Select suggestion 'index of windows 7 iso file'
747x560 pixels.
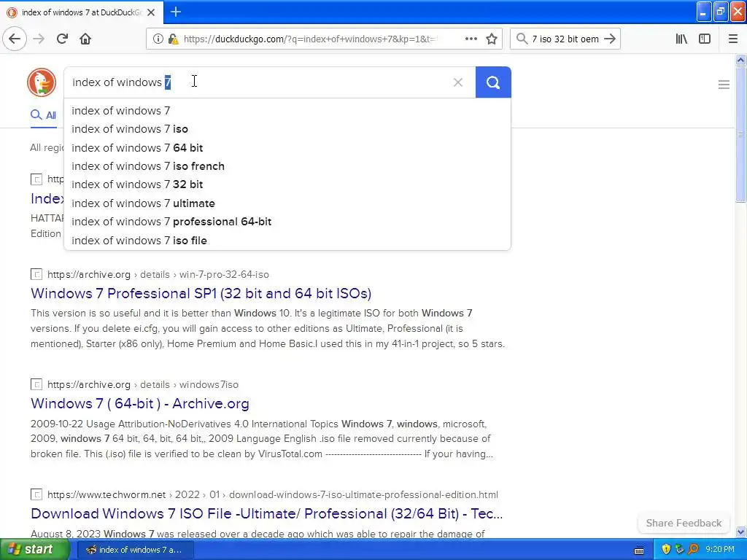pos(287,241)
